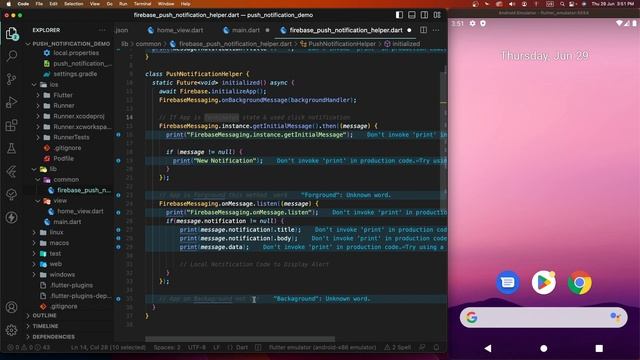Open the Extensions view

pos(11,125)
